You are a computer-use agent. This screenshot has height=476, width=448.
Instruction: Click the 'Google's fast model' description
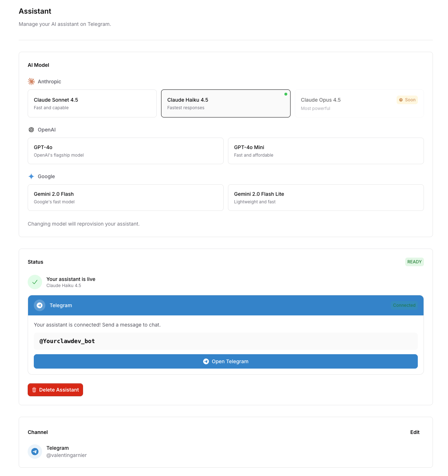tap(54, 202)
